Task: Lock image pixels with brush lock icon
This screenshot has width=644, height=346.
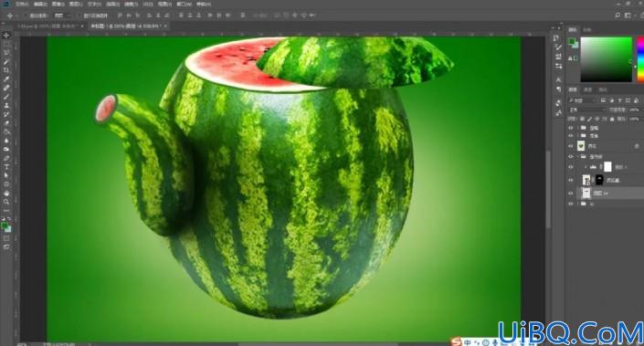Action: point(589,119)
